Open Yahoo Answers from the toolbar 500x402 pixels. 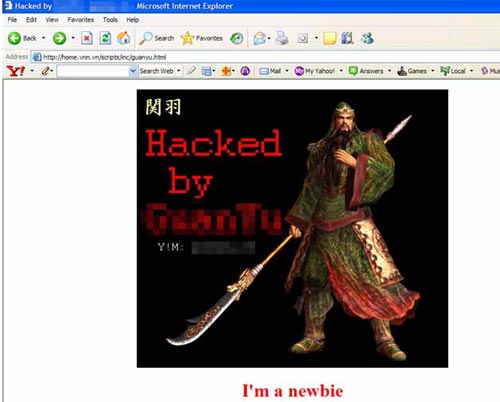(366, 71)
